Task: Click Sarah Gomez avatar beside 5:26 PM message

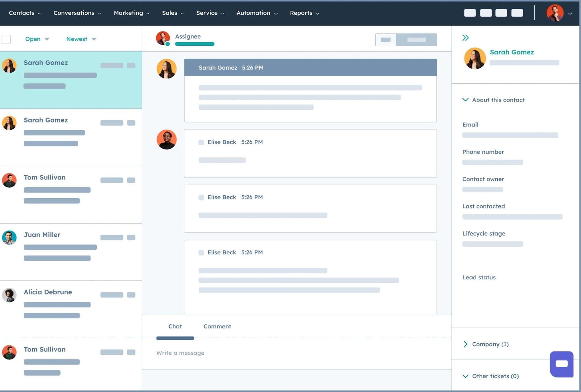Action: coord(166,69)
